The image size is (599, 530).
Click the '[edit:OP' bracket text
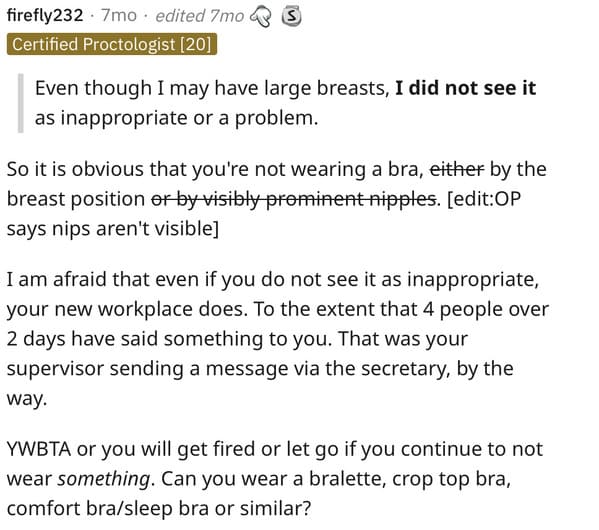click(x=484, y=199)
